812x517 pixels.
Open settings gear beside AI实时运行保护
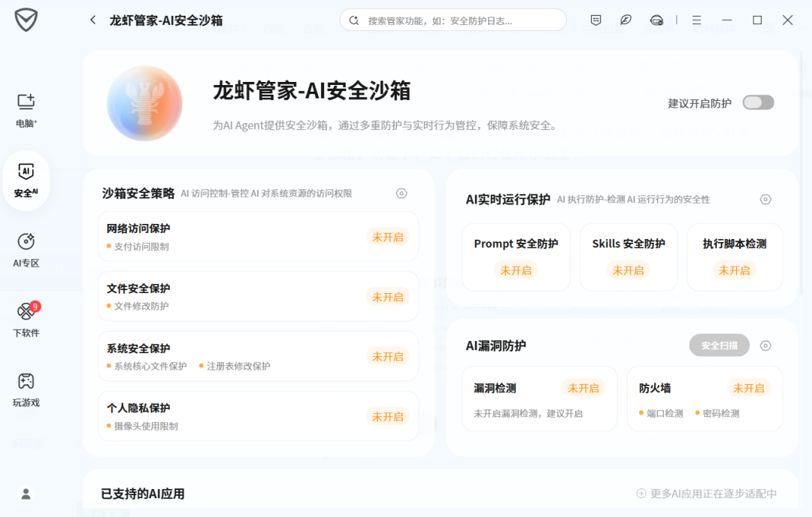pyautogui.click(x=765, y=199)
